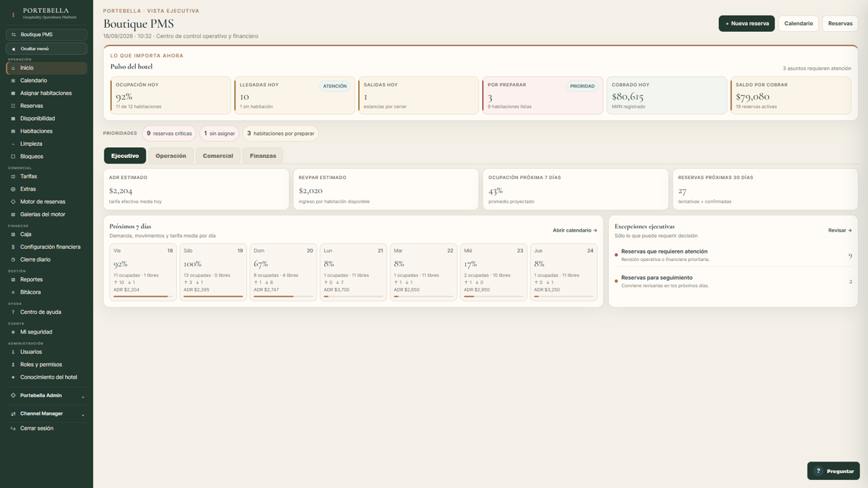
Task: Open Reservas que requieren atención row
Action: (x=733, y=255)
